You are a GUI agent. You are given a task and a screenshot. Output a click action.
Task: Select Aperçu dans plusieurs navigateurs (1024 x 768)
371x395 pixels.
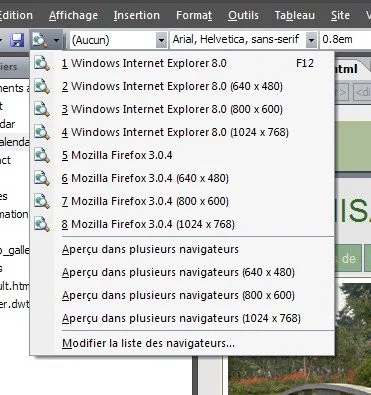[x=182, y=319]
